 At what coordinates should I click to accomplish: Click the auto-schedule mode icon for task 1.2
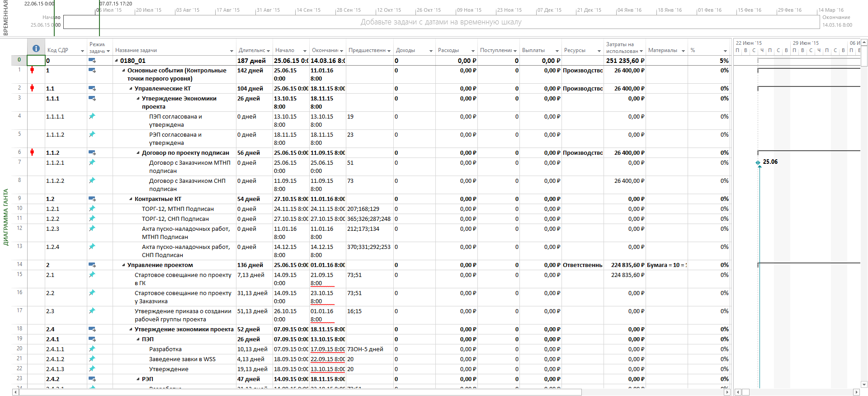92,199
